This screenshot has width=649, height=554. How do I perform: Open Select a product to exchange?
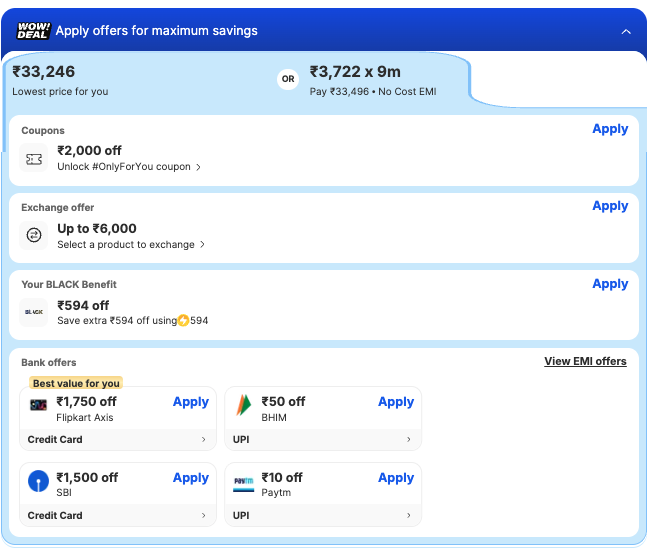pos(130,244)
